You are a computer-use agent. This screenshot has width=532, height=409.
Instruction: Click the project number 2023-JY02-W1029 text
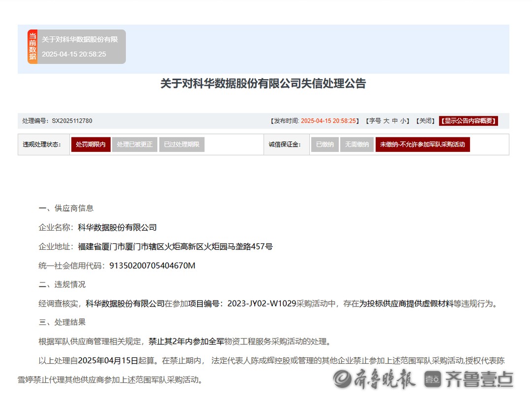click(x=261, y=304)
